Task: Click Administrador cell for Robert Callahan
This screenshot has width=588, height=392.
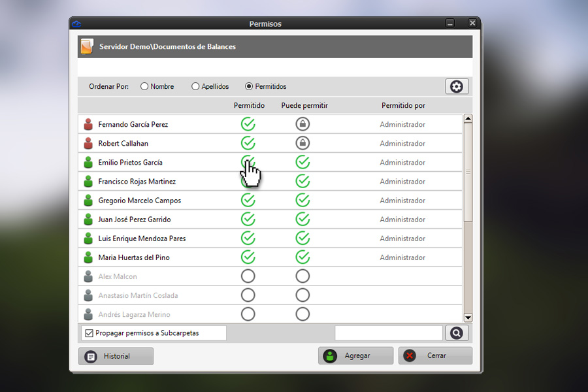Action: click(x=402, y=144)
